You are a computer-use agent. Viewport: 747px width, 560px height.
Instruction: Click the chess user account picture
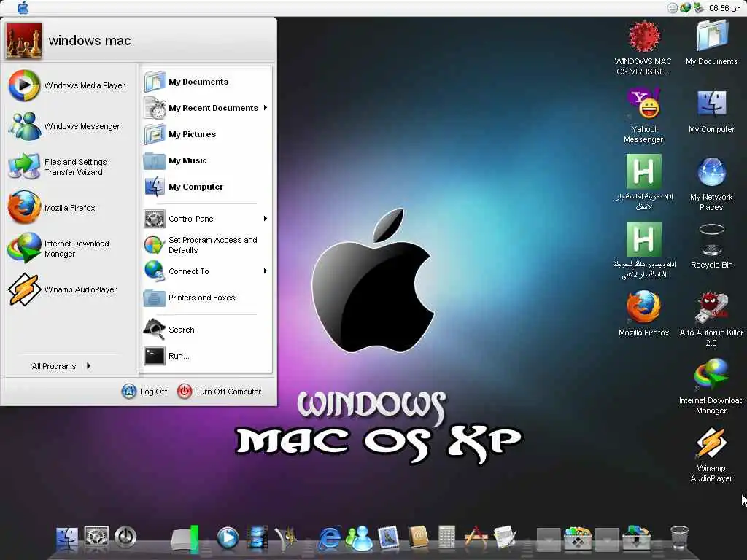click(x=24, y=41)
